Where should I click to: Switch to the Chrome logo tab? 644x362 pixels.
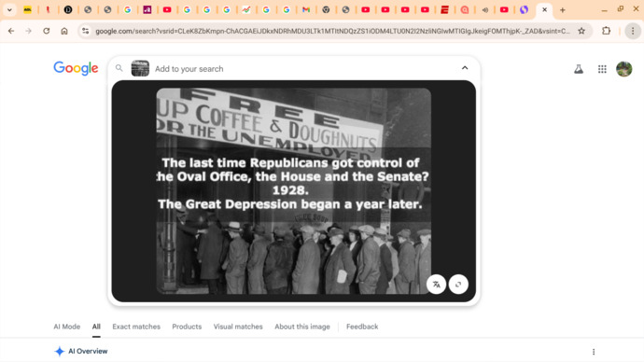326,10
